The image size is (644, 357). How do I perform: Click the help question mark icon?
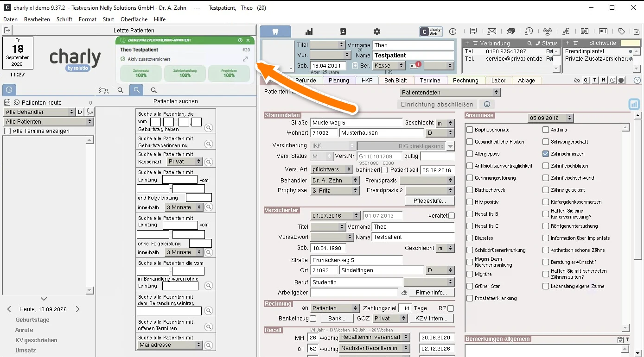pyautogui.click(x=637, y=81)
